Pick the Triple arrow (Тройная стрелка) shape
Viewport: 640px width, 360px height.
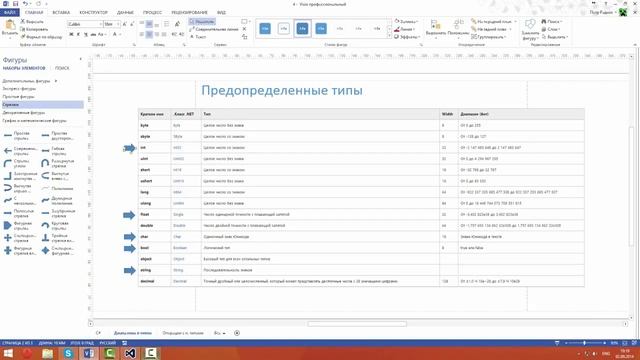pos(58,238)
